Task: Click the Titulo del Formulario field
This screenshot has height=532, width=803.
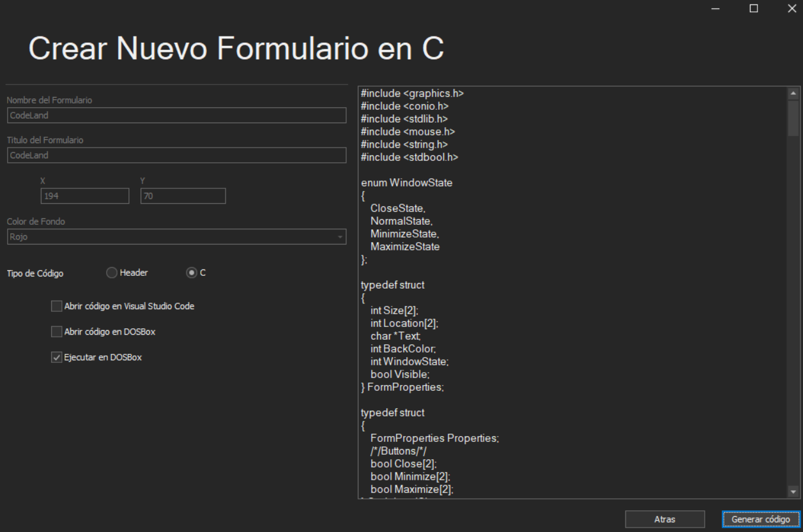Action: [x=177, y=154]
